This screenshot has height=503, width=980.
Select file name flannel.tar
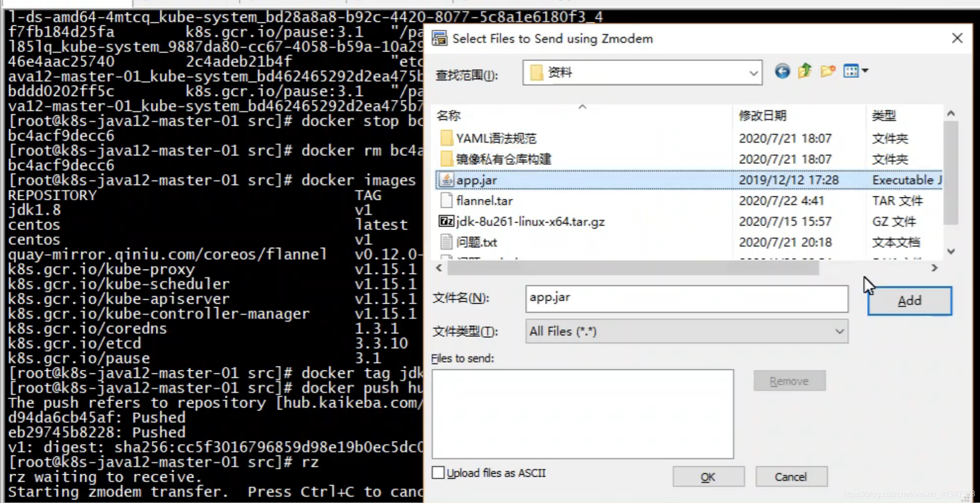click(x=484, y=201)
